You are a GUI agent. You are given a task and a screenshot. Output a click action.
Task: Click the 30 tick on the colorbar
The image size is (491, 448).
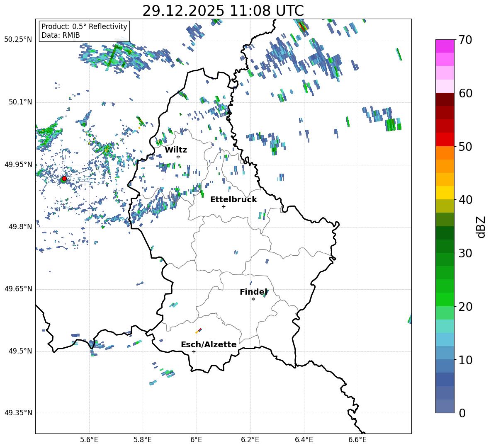[x=466, y=253]
